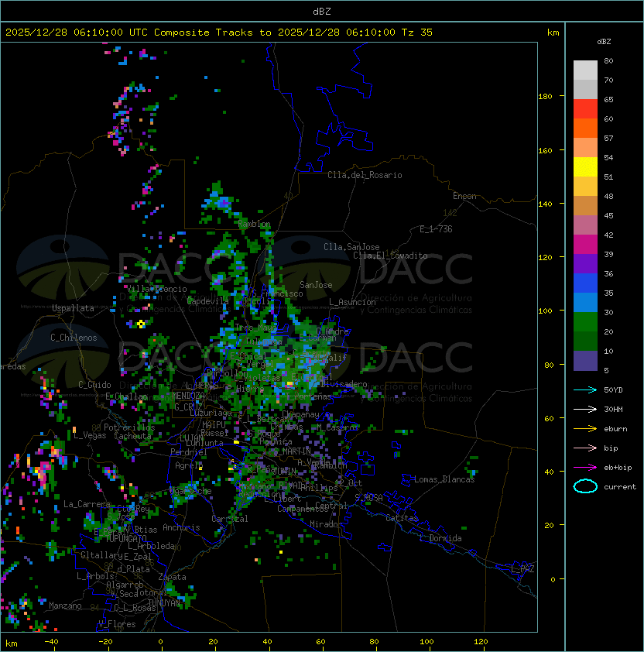Click the '160' km tick on right axis

[545, 150]
